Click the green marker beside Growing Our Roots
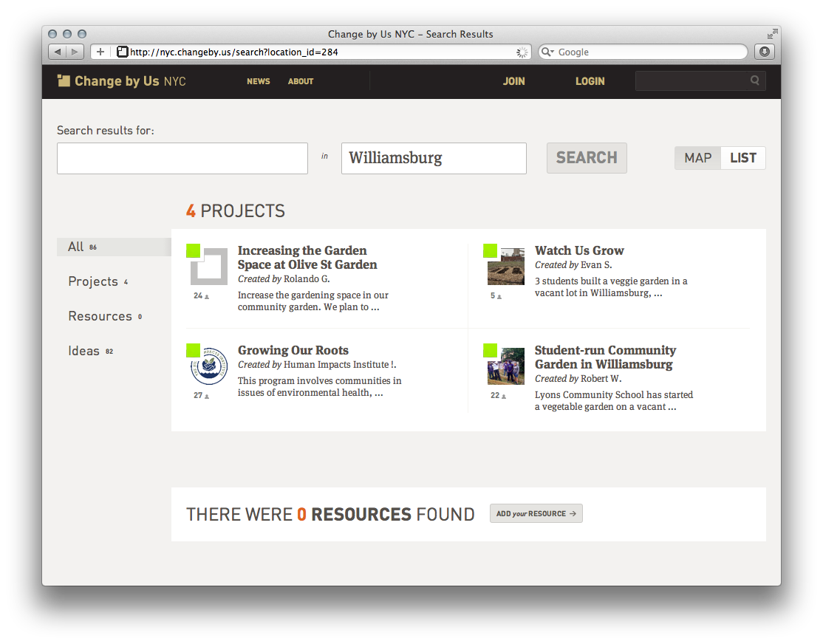 pyautogui.click(x=194, y=351)
